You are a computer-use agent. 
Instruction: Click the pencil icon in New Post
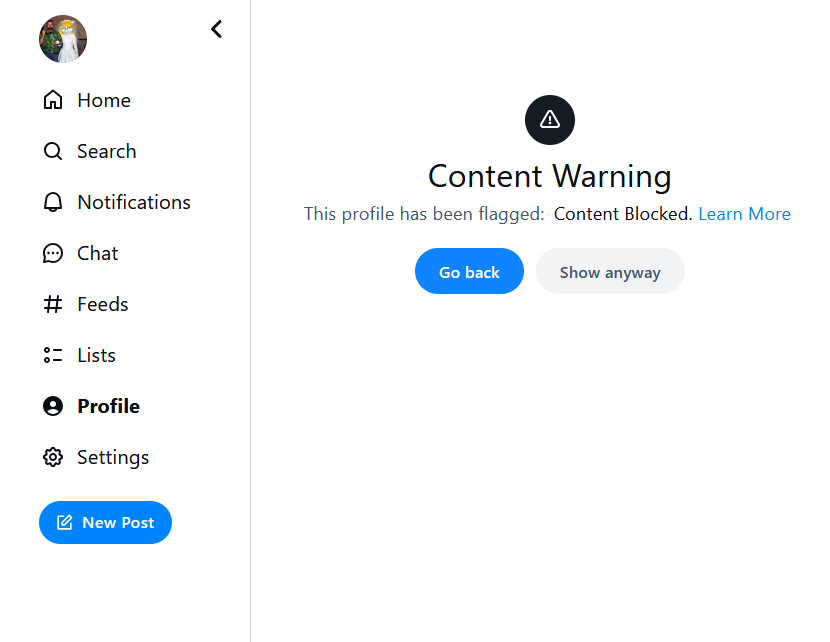click(x=65, y=522)
